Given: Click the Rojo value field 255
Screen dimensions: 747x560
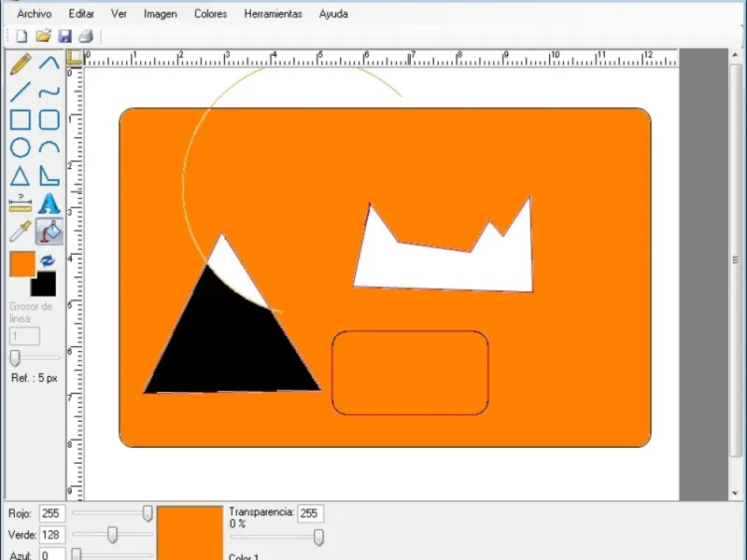Looking at the screenshot, I should pos(52,513).
